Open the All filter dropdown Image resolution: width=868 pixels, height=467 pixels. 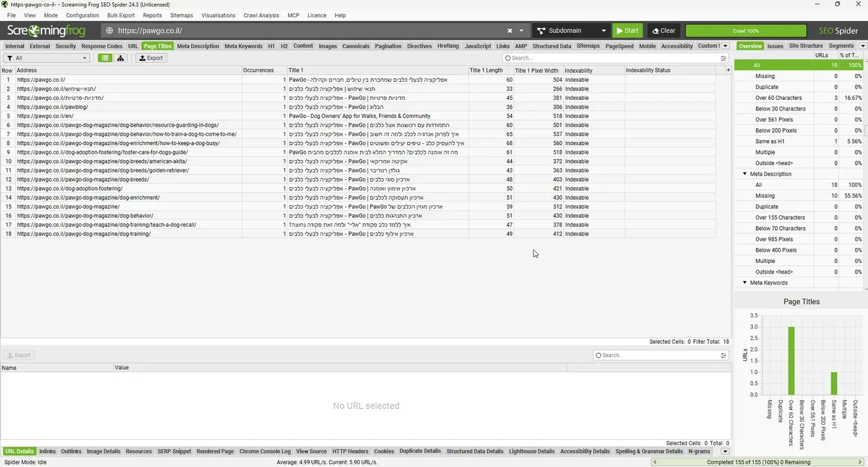[x=47, y=58]
